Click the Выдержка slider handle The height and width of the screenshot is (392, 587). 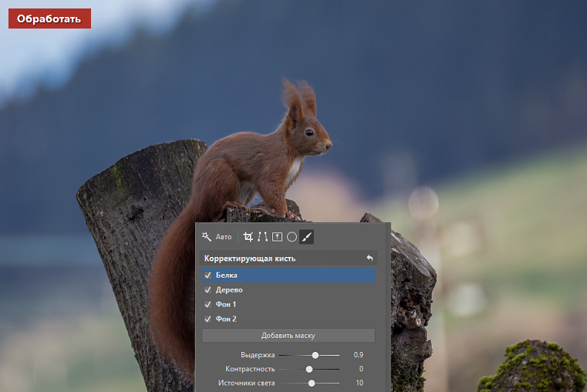coord(315,355)
